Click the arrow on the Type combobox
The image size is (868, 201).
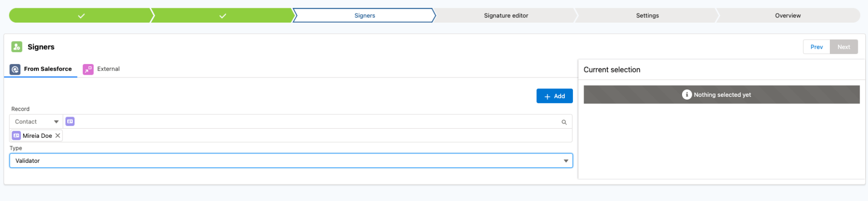click(x=566, y=161)
